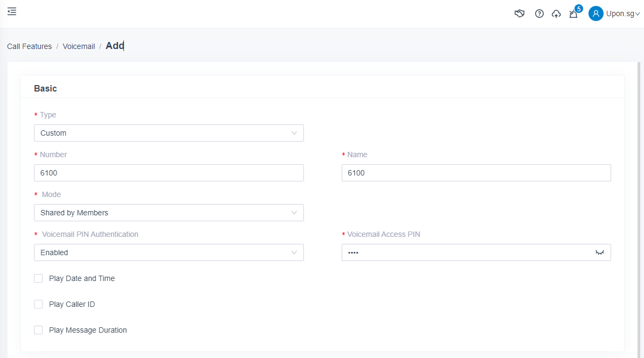Screen dimensions: 644x358
Task: Click the handshake partner icon
Action: click(520, 14)
